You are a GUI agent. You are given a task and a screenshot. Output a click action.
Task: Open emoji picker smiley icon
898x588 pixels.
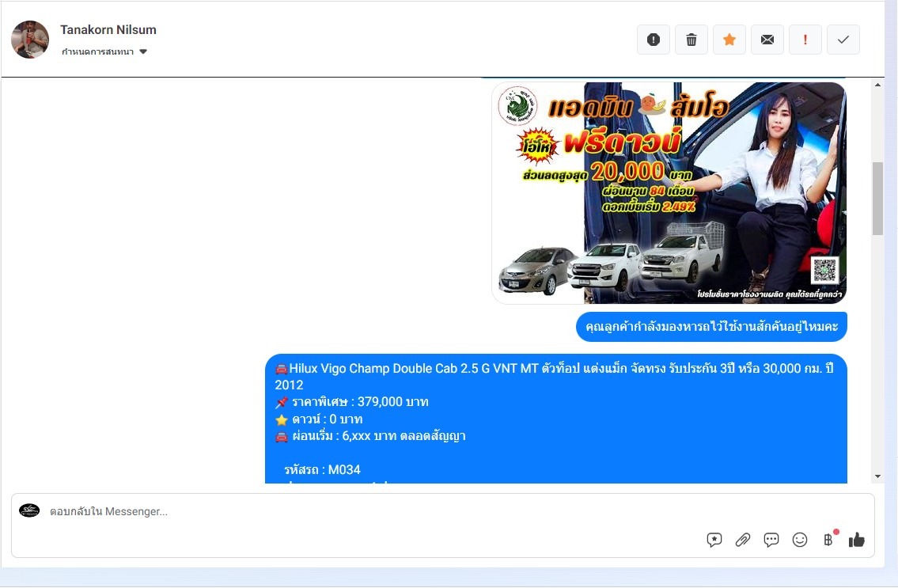point(800,539)
